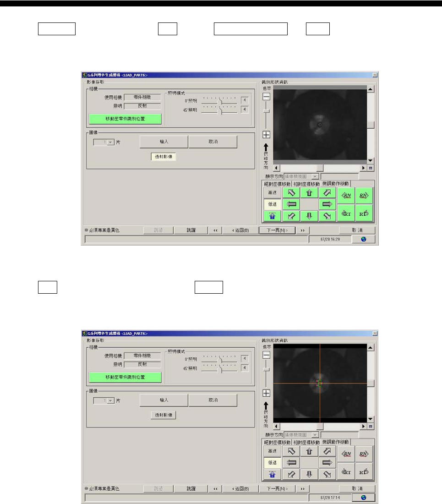Select 微調動作移動 tab in 17:14 window
The image size is (442, 504).
click(335, 442)
